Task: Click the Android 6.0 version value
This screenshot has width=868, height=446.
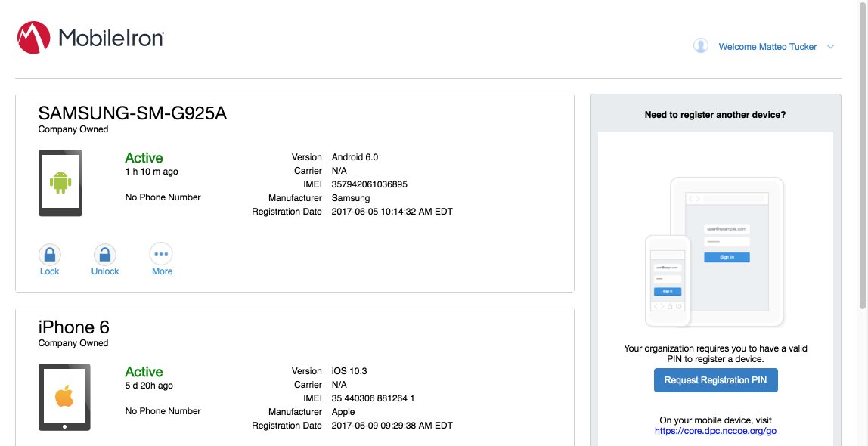Action: (355, 157)
